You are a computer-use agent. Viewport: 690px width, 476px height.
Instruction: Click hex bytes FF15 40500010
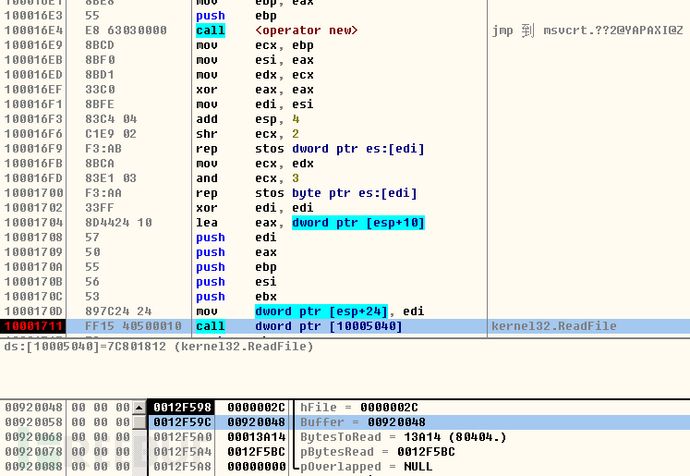click(x=133, y=326)
